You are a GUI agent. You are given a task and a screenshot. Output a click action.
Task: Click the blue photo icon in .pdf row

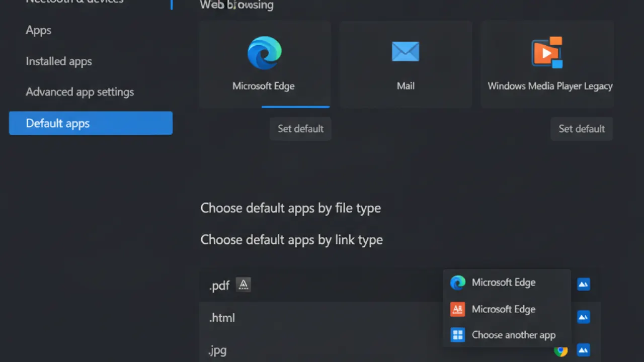583,285
